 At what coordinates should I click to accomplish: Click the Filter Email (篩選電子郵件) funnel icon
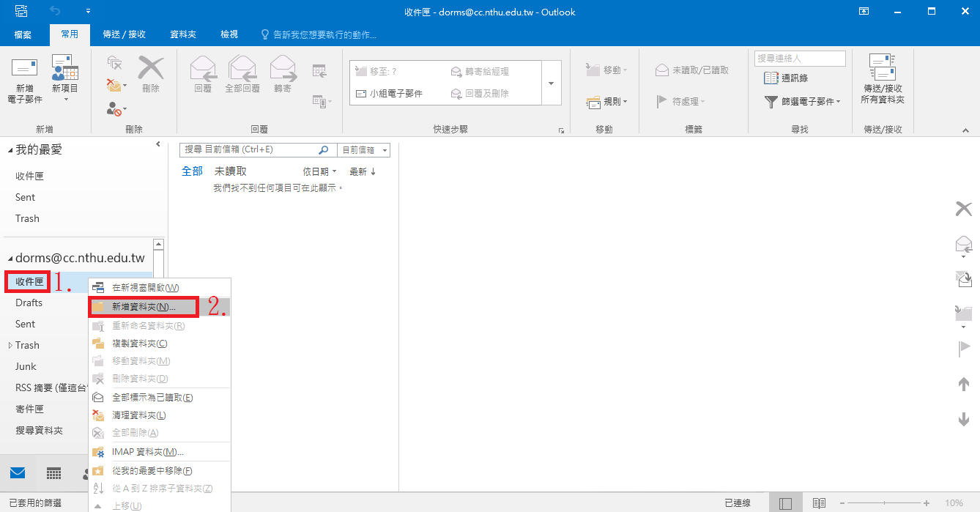click(x=771, y=102)
